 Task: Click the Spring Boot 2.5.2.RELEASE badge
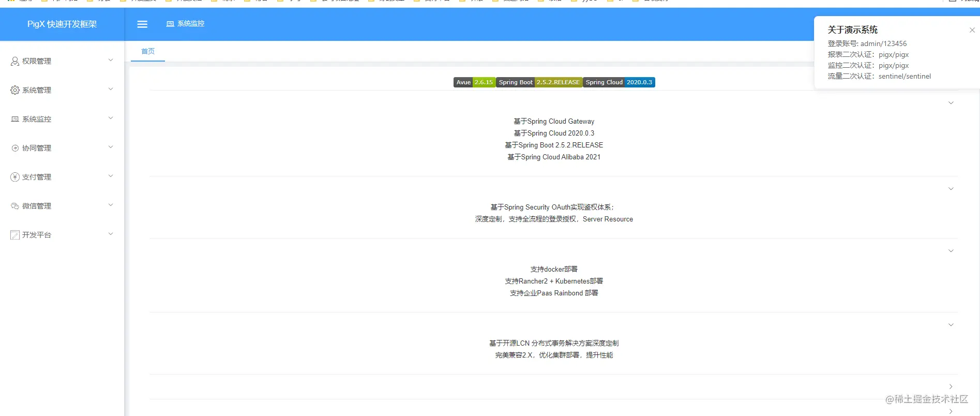pyautogui.click(x=539, y=82)
